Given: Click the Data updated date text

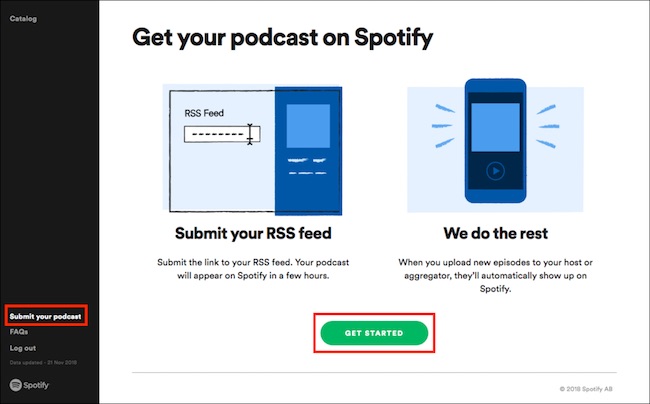Looking at the screenshot, I should coord(43,363).
